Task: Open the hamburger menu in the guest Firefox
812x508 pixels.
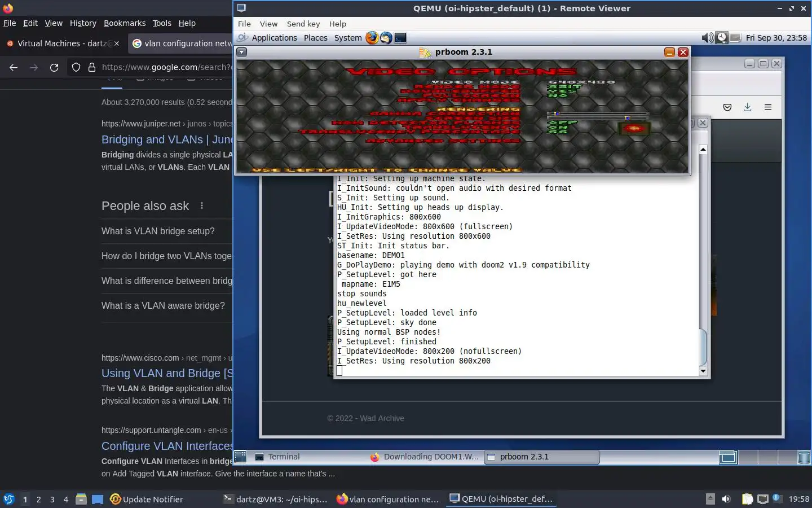Action: click(768, 107)
